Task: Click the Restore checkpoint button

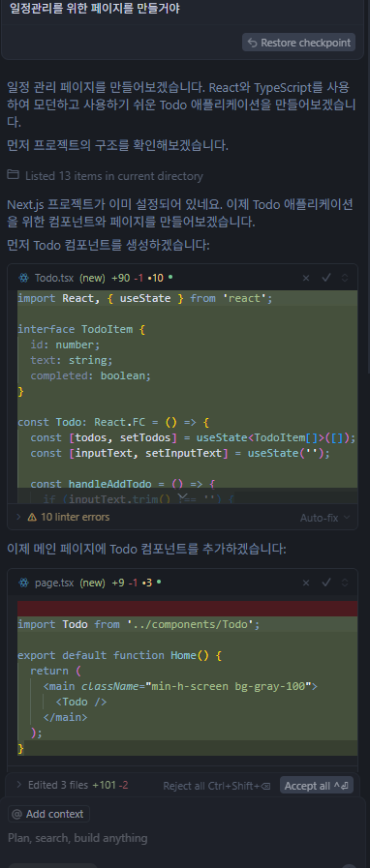Action: [x=298, y=43]
